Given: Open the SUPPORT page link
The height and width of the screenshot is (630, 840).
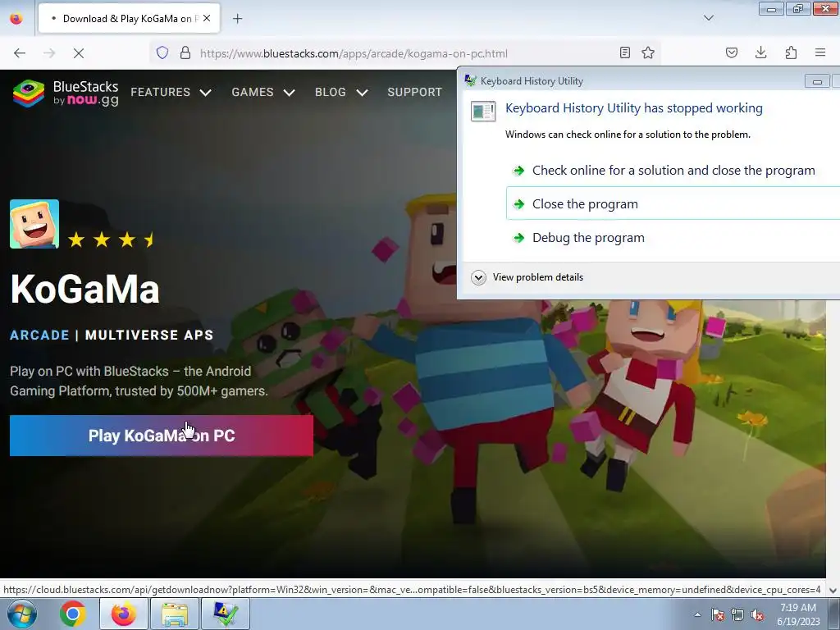Looking at the screenshot, I should click(x=414, y=92).
